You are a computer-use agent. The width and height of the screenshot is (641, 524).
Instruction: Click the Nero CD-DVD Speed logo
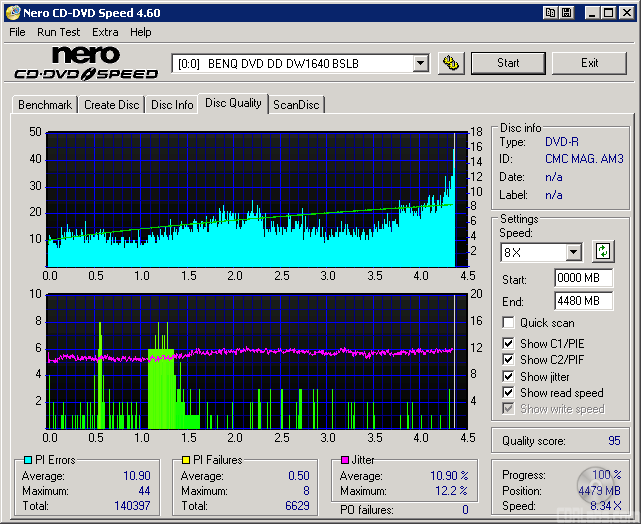click(x=86, y=63)
